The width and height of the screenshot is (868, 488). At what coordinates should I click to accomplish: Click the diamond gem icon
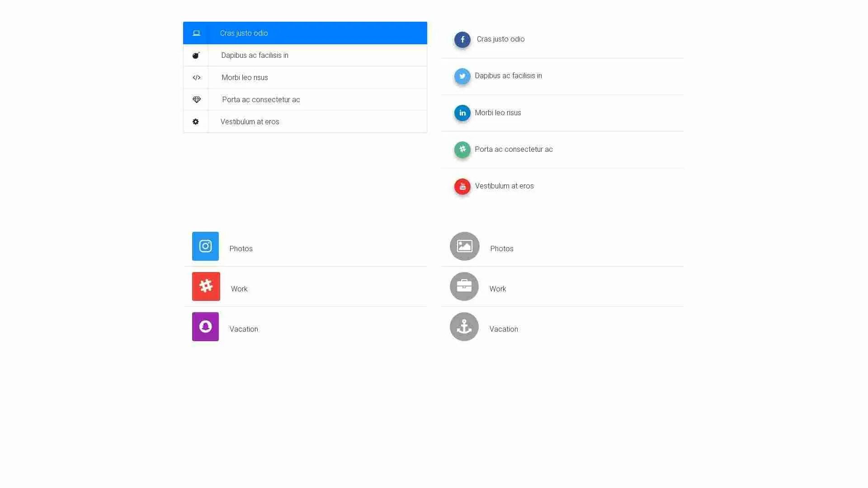[196, 99]
